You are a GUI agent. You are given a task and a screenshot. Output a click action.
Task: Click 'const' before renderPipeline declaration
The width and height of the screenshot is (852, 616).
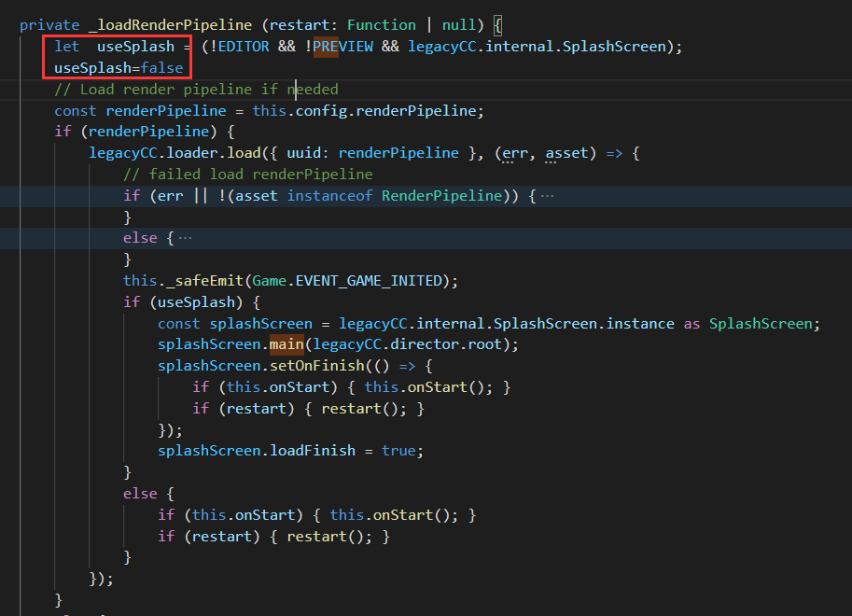75,110
